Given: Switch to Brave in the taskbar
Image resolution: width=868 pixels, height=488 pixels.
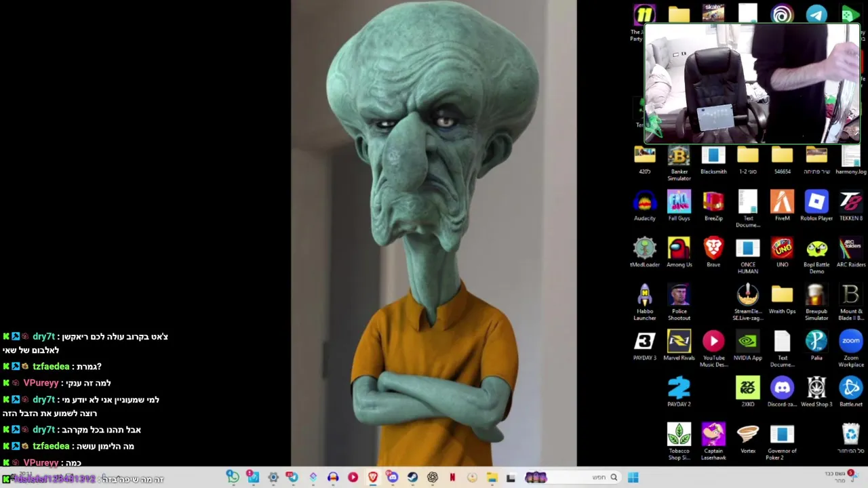Looking at the screenshot, I should coord(372,478).
